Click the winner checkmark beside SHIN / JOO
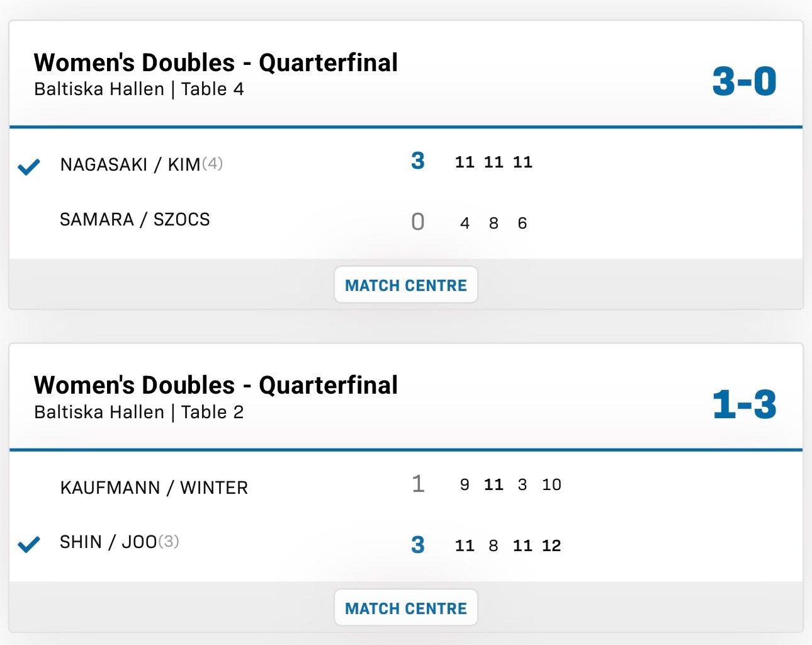Image resolution: width=812 pixels, height=645 pixels. tap(29, 544)
